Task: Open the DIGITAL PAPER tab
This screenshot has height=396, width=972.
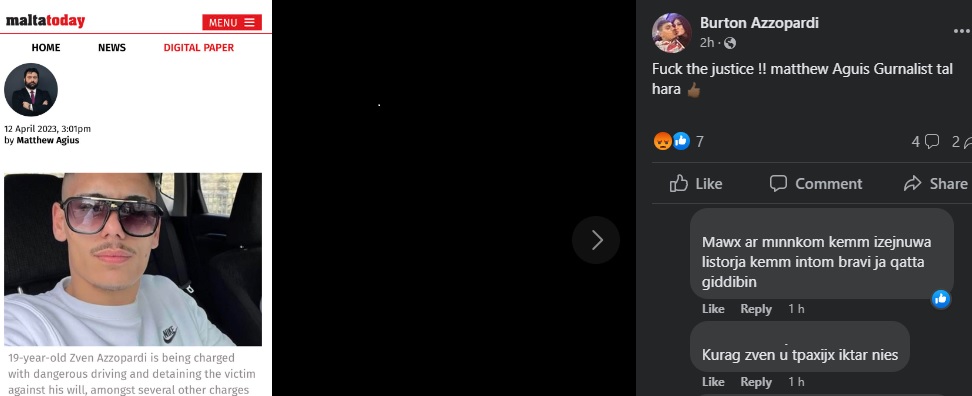Action: (x=198, y=48)
